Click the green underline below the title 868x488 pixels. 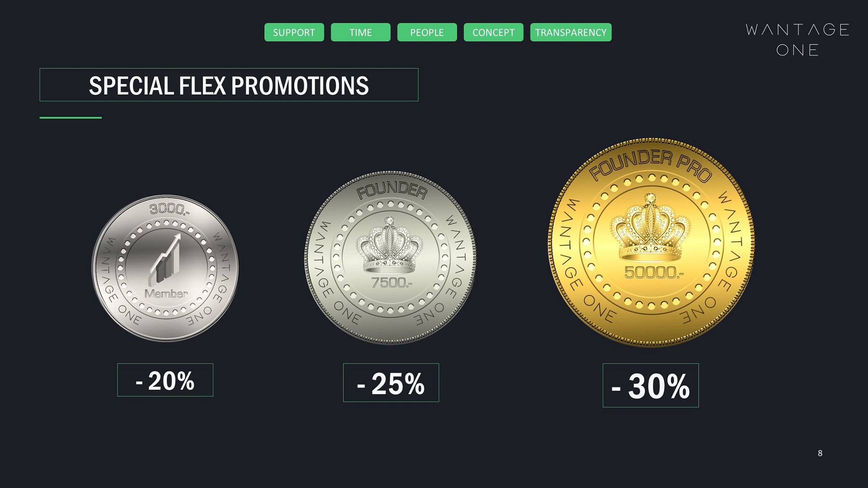[70, 118]
